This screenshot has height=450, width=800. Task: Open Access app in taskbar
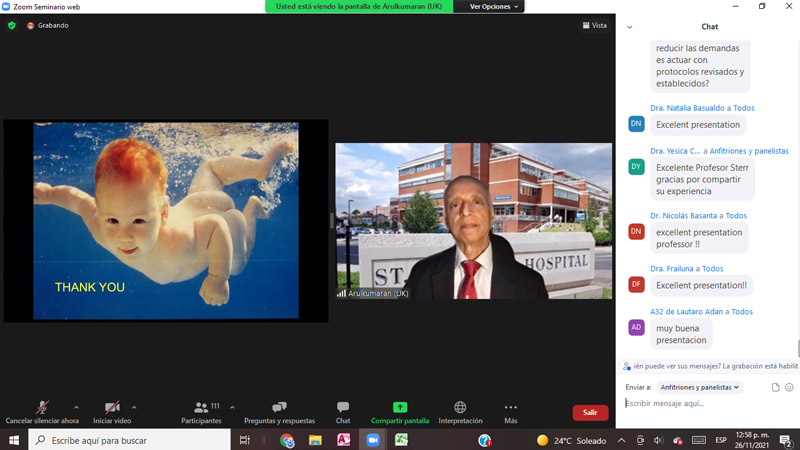pos(344,440)
